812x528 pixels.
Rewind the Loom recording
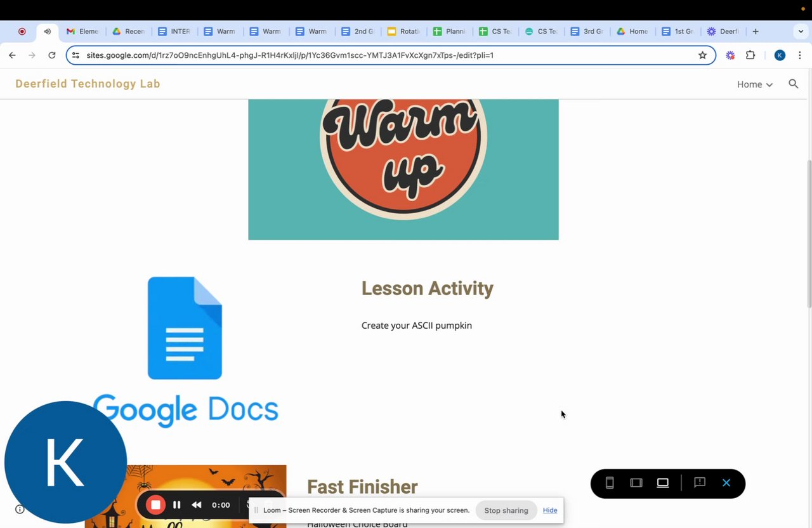(x=197, y=505)
